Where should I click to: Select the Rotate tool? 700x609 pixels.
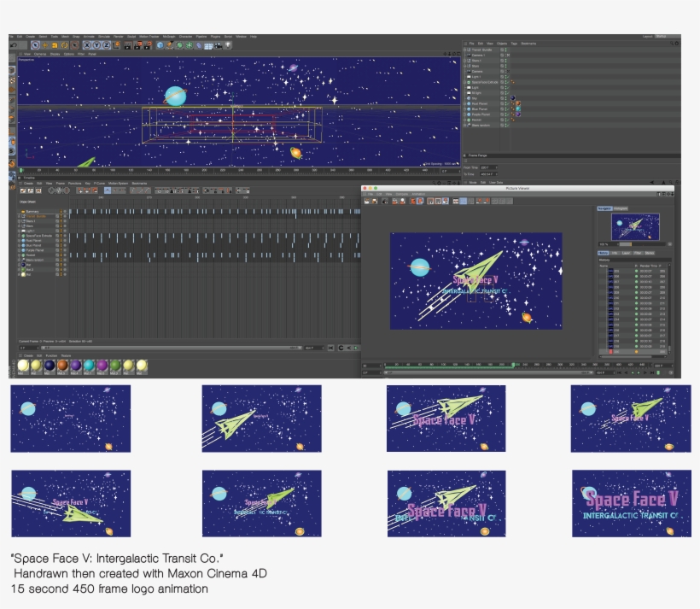[65, 45]
